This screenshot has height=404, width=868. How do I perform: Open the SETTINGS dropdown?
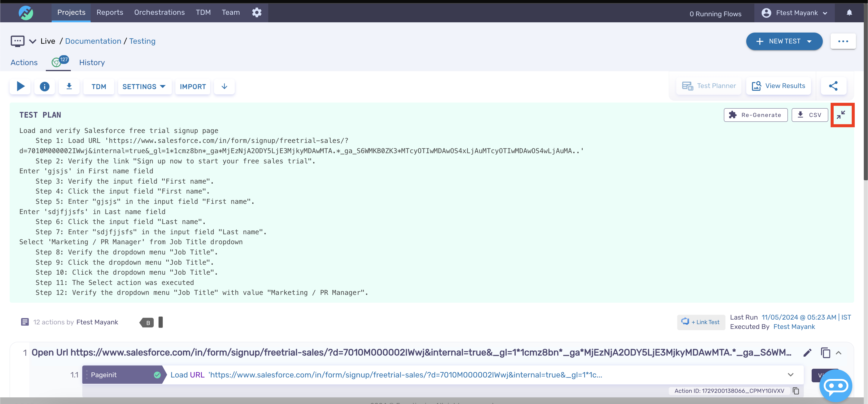[x=144, y=87]
